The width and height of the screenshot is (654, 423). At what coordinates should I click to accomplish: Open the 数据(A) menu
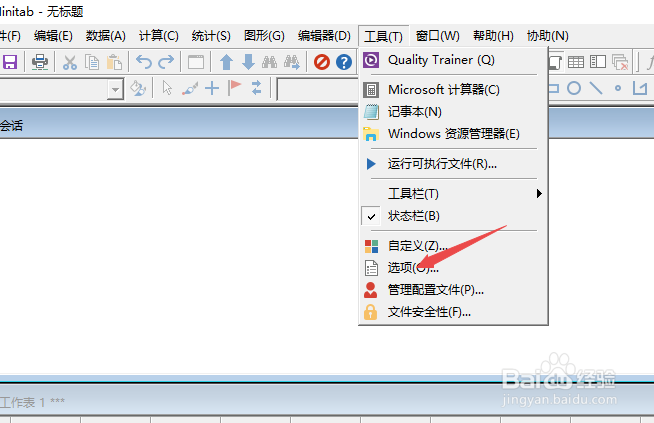pyautogui.click(x=106, y=36)
